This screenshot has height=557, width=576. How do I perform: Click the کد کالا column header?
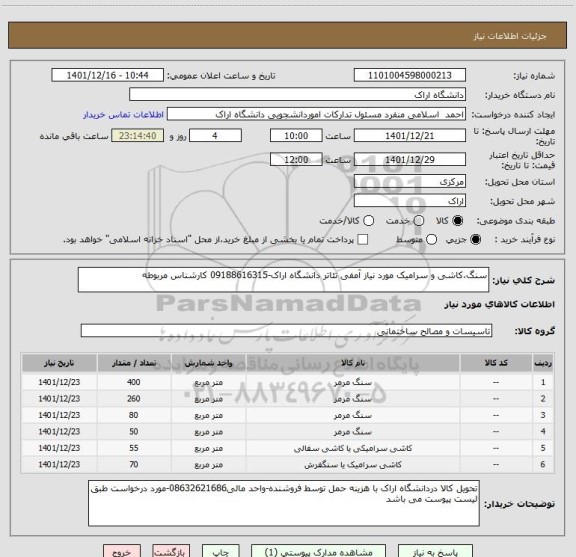click(496, 363)
